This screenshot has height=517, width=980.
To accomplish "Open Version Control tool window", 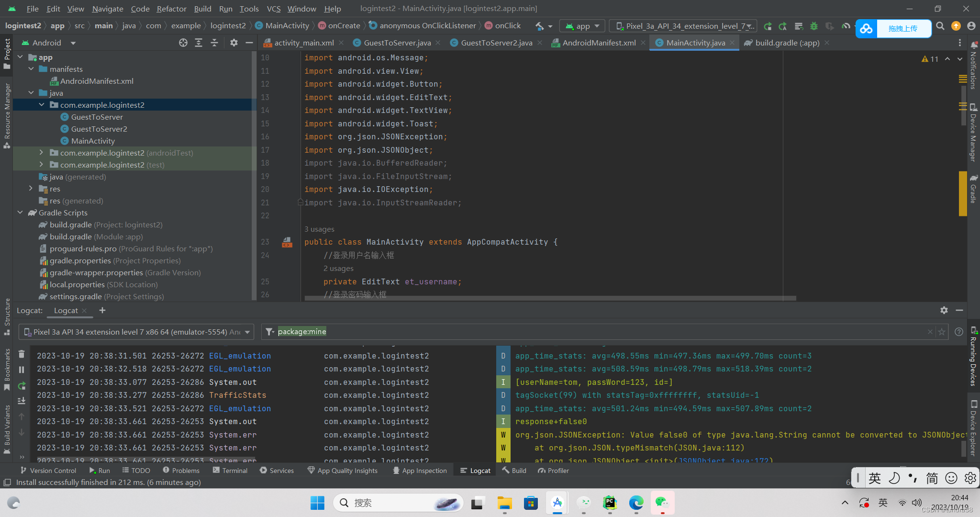I will (48, 471).
